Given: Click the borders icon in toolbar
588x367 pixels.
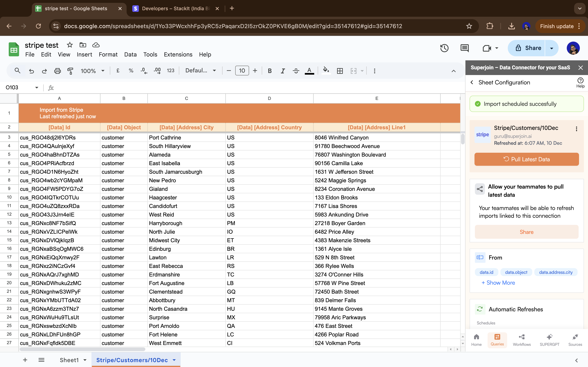Looking at the screenshot, I should point(340,71).
